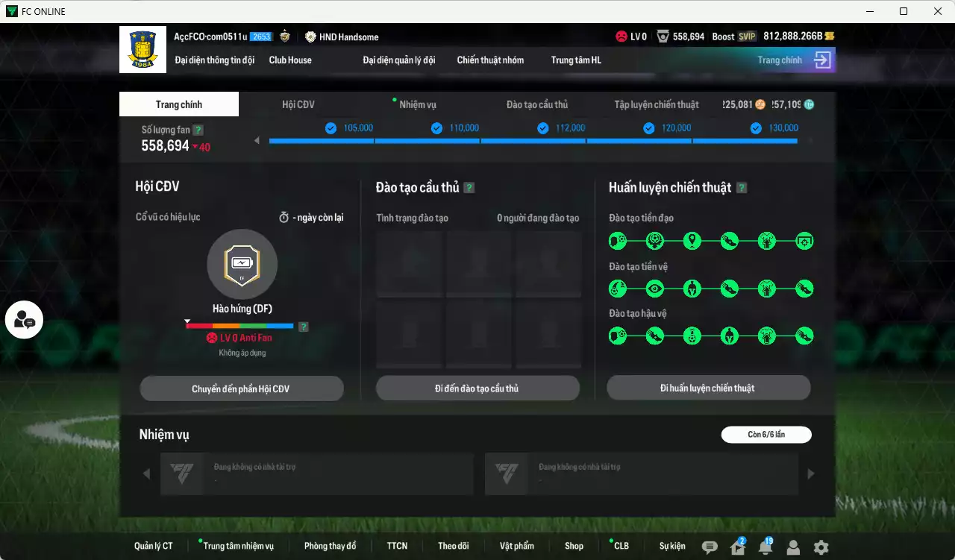Open notifications bell with badge 19
This screenshot has width=955, height=560.
click(x=765, y=547)
